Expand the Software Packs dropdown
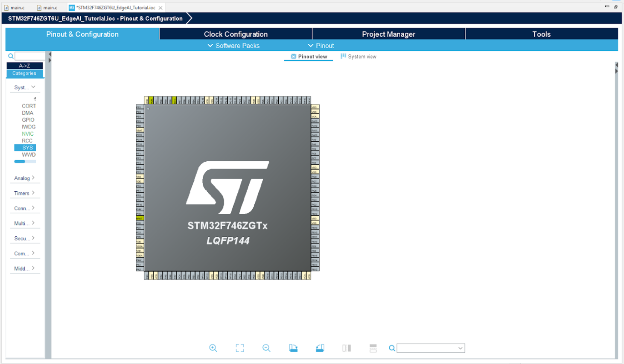 pyautogui.click(x=233, y=46)
